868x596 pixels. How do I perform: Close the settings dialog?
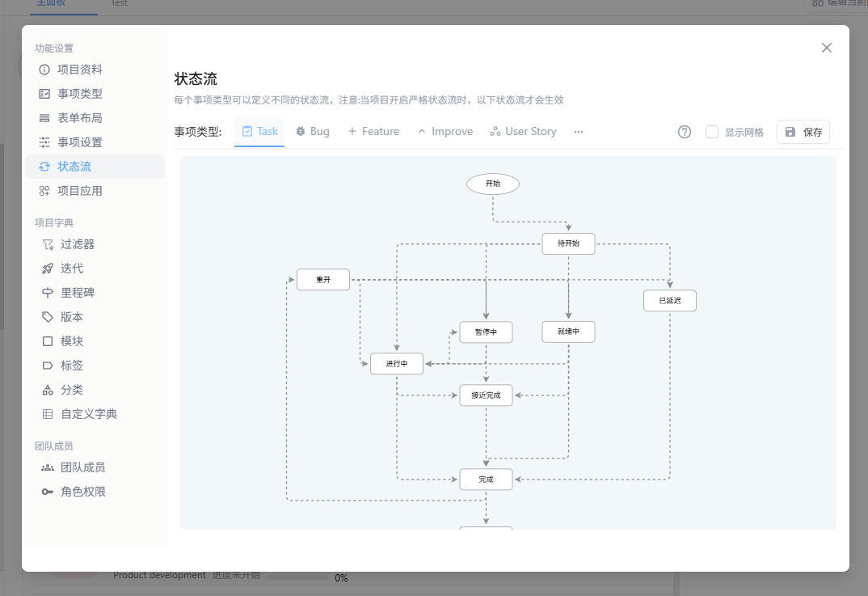[x=827, y=49]
